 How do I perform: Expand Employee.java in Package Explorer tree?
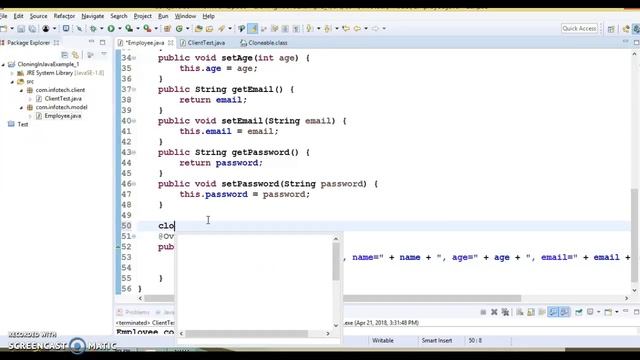tap(30, 116)
